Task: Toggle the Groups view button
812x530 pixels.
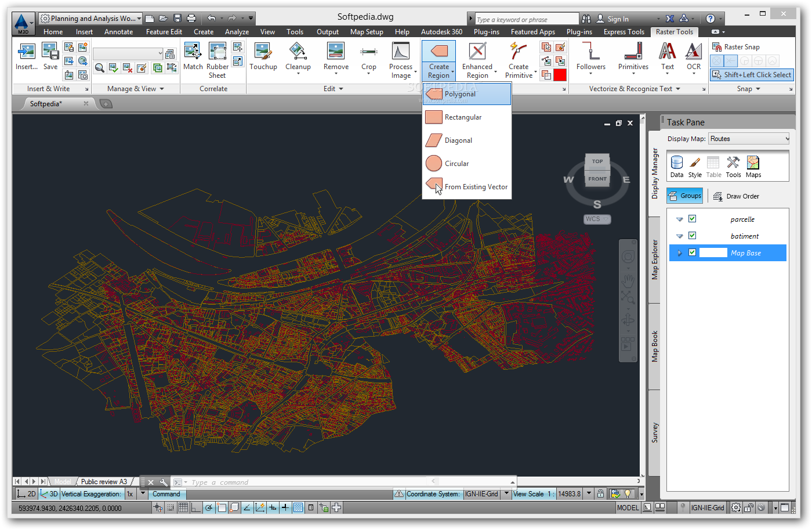Action: (685, 196)
